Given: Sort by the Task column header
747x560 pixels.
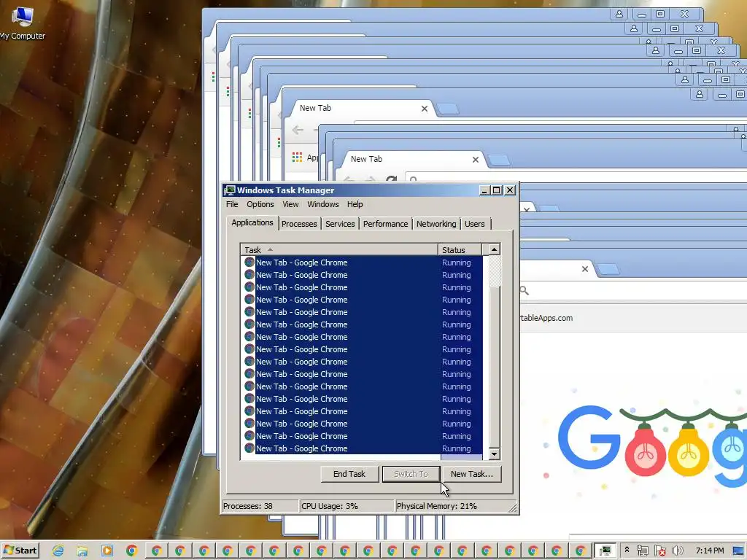Looking at the screenshot, I should coord(339,250).
